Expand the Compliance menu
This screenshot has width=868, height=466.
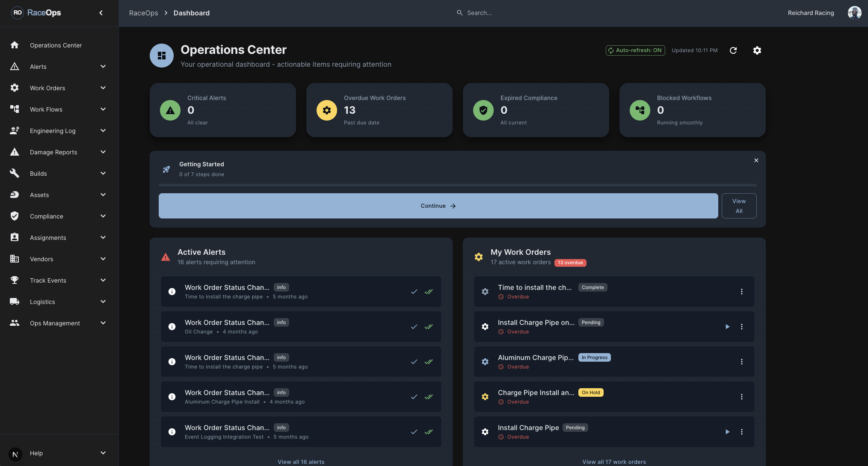(x=103, y=216)
